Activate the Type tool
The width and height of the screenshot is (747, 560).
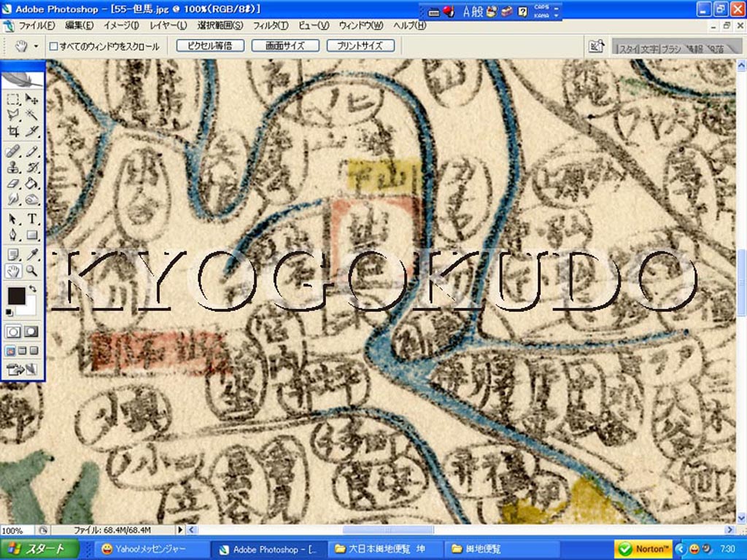coord(31,219)
